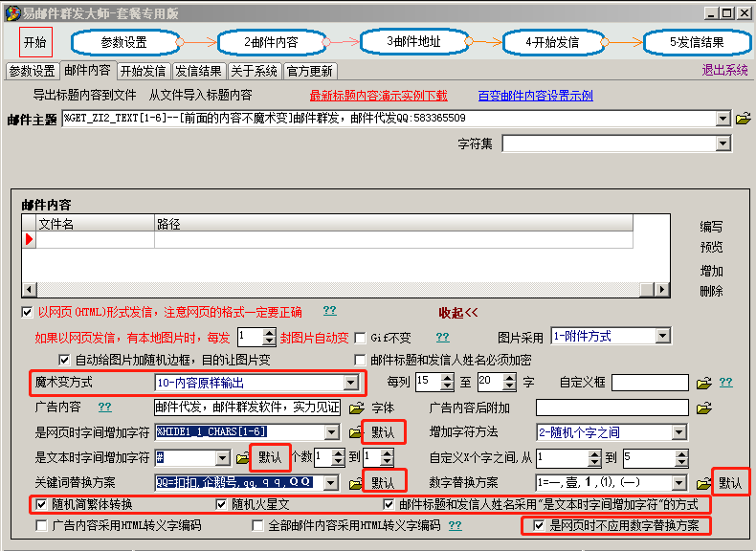
Task: Click 默认 for text character insertion
Action: click(x=270, y=457)
